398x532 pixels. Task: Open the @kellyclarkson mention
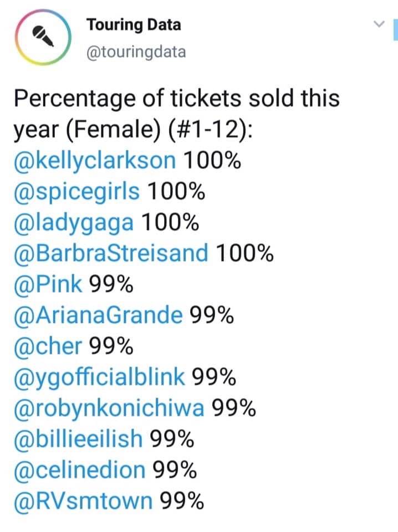point(94,161)
